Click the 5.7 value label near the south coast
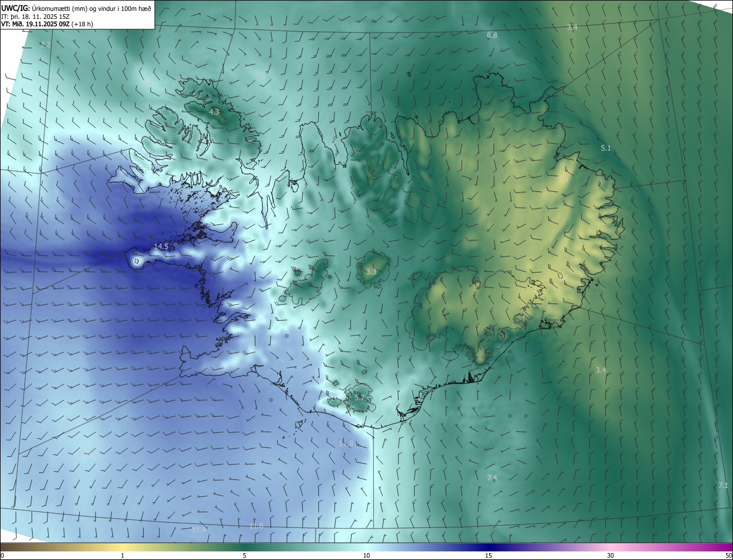733x560 pixels. [x=360, y=397]
